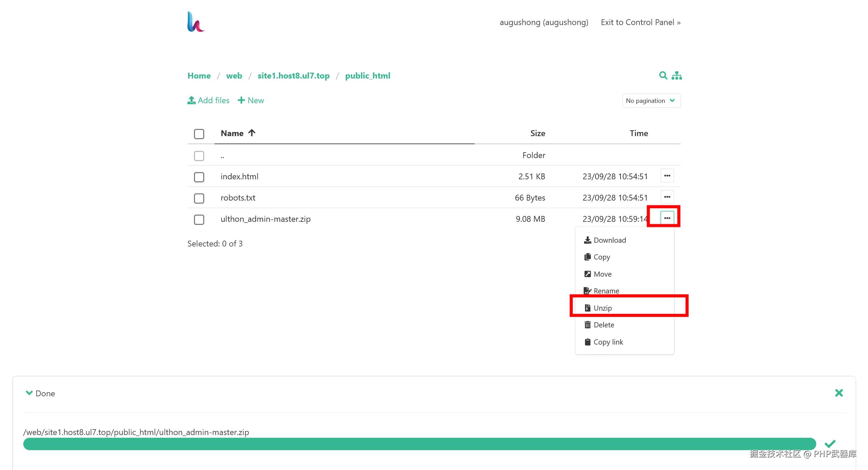Sort files by Name column header
868x470 pixels.
pos(232,133)
